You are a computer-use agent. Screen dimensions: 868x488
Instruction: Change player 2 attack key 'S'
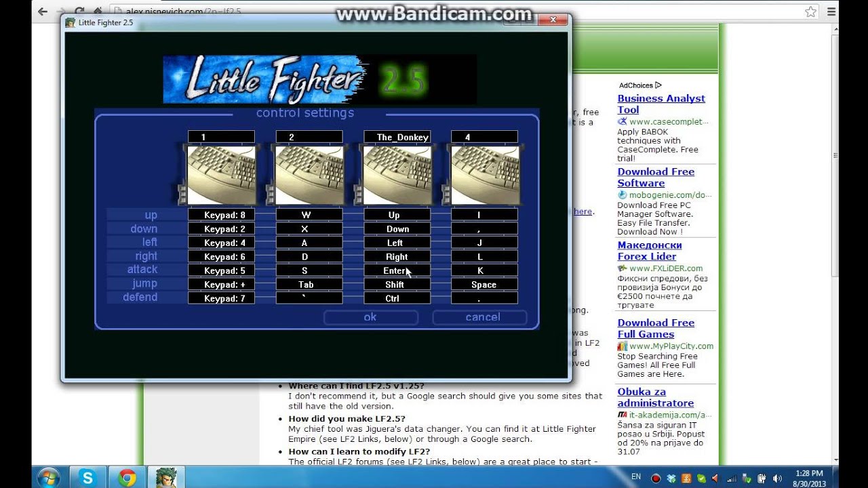pyautogui.click(x=309, y=270)
